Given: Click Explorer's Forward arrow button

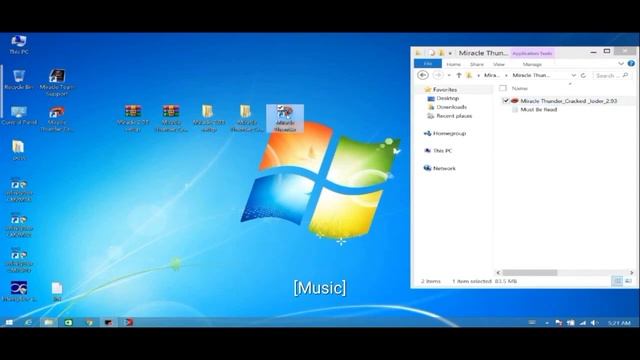Looking at the screenshot, I should pos(438,75).
